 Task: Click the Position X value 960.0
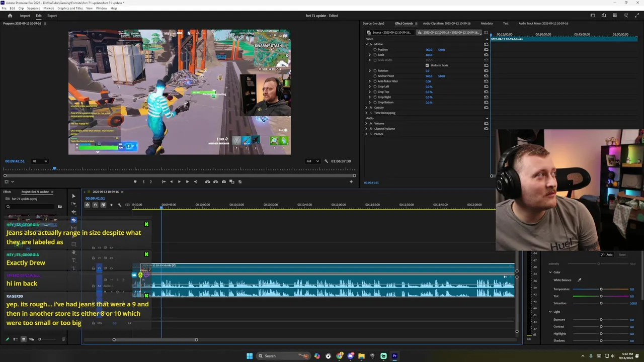point(429,50)
